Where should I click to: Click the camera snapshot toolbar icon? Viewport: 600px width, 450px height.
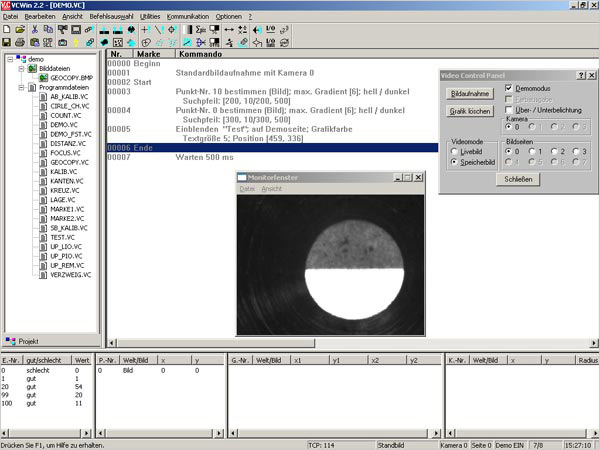coord(62,43)
